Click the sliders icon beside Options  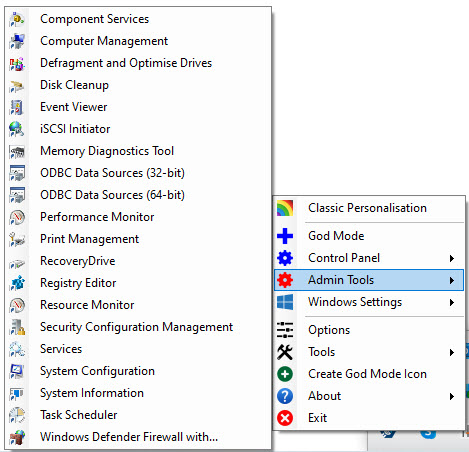tap(285, 330)
